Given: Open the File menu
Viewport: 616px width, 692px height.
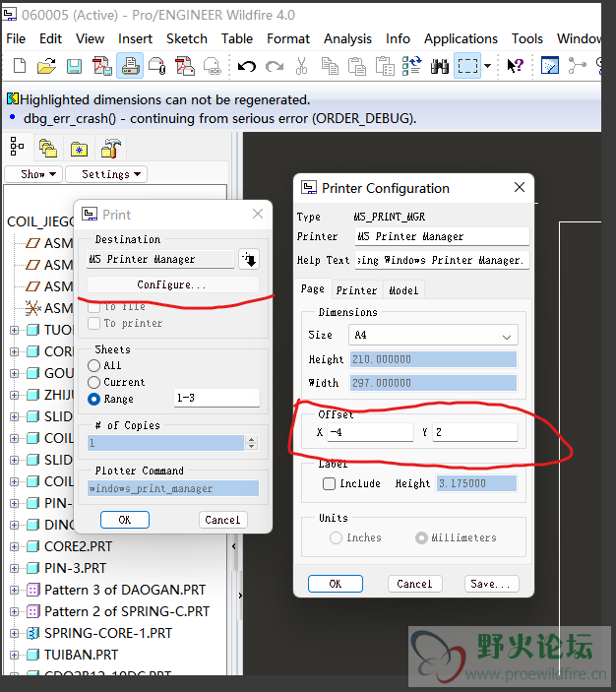Looking at the screenshot, I should click(x=16, y=38).
